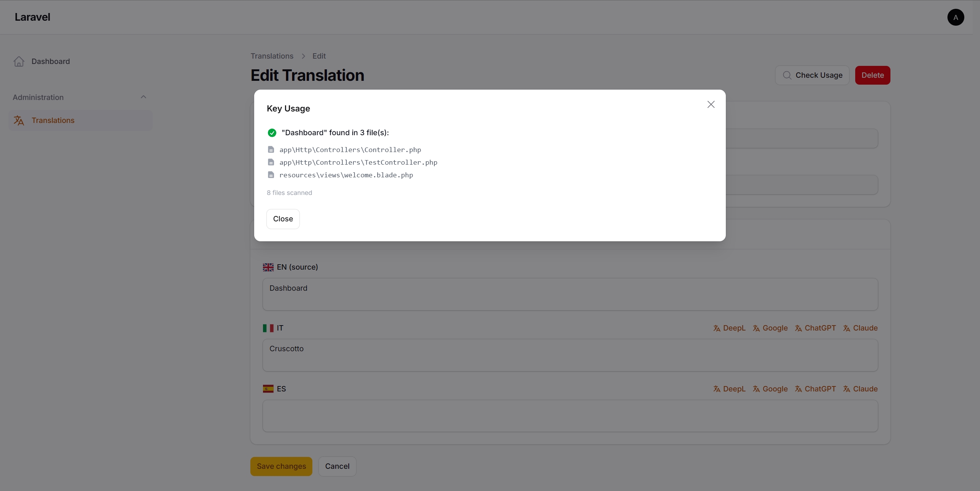Translate IT field using DeepL
The height and width of the screenshot is (491, 980).
(729, 328)
